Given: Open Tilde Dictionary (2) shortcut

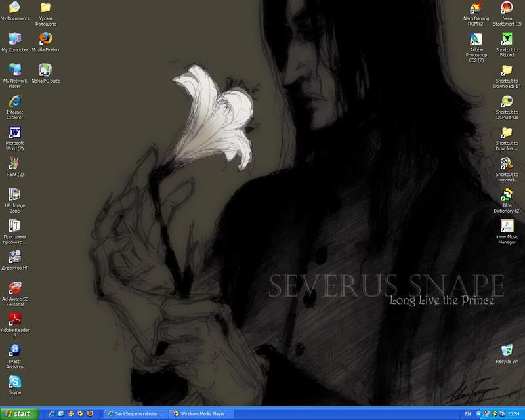Looking at the screenshot, I should click(x=507, y=201).
